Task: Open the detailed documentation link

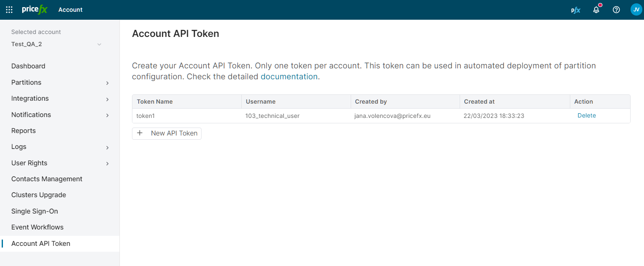Action: coord(289,77)
